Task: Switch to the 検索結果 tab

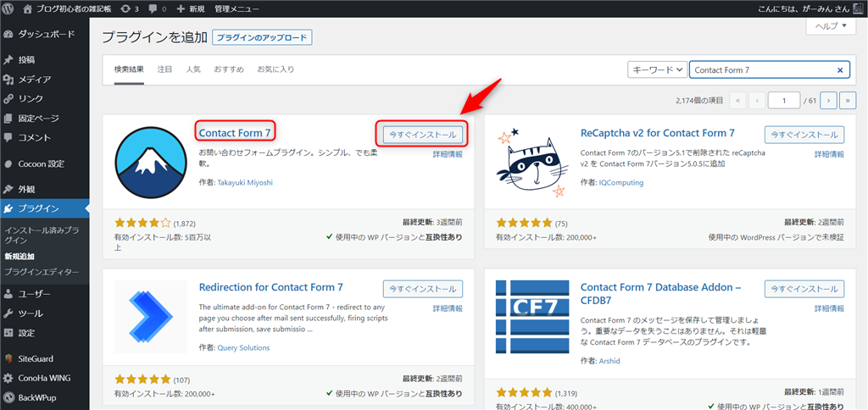Action: coord(129,69)
